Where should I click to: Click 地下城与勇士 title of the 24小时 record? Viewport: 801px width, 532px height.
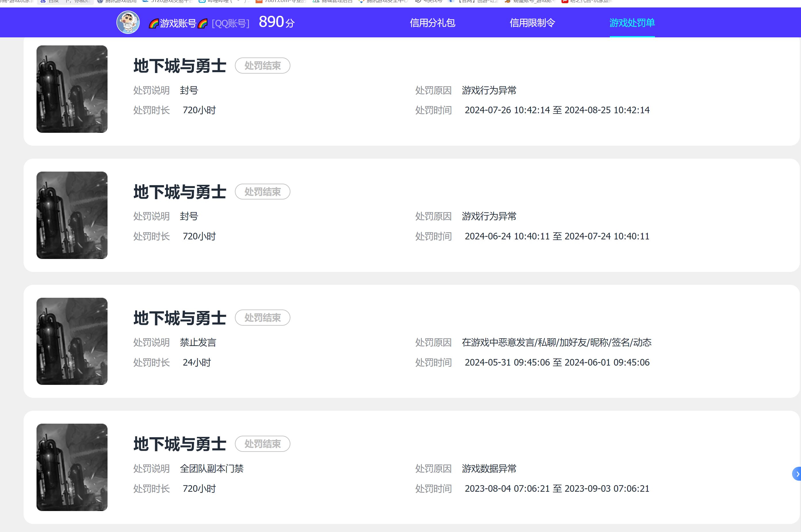click(x=179, y=318)
